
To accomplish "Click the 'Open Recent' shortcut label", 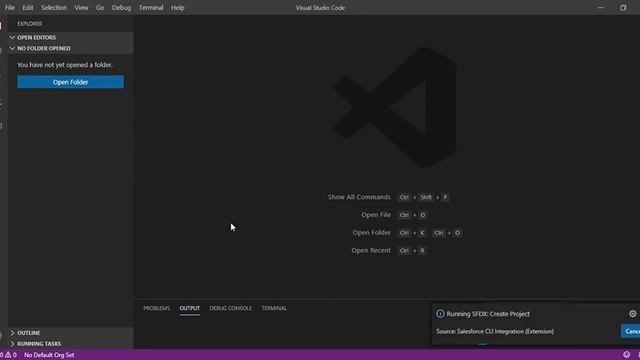I will tap(371, 251).
